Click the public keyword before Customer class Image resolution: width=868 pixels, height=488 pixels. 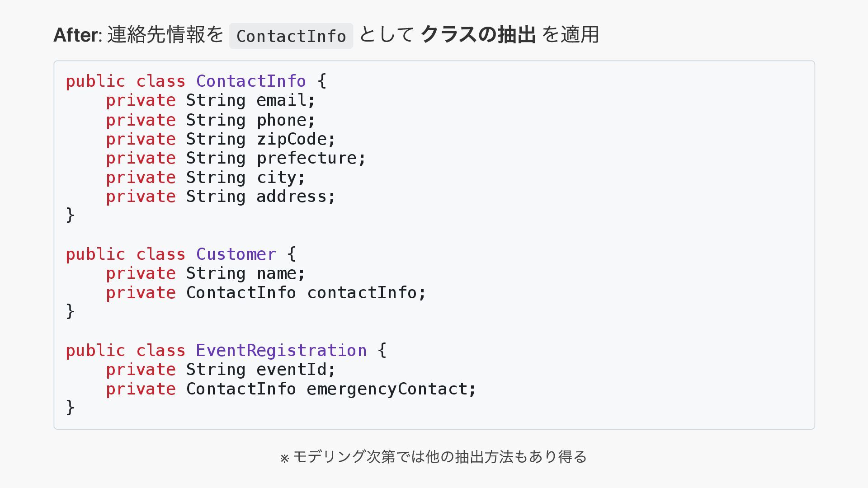pyautogui.click(x=95, y=254)
